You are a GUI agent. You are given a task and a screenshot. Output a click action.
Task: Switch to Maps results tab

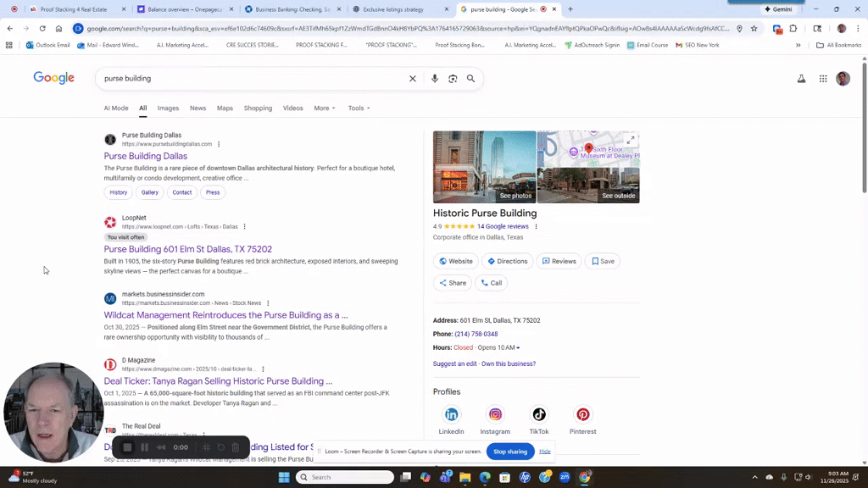[225, 108]
